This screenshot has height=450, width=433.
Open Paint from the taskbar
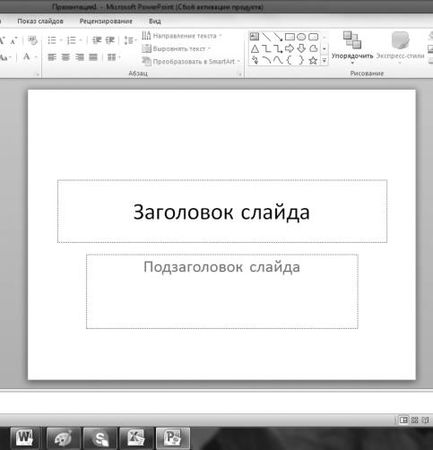[63, 438]
